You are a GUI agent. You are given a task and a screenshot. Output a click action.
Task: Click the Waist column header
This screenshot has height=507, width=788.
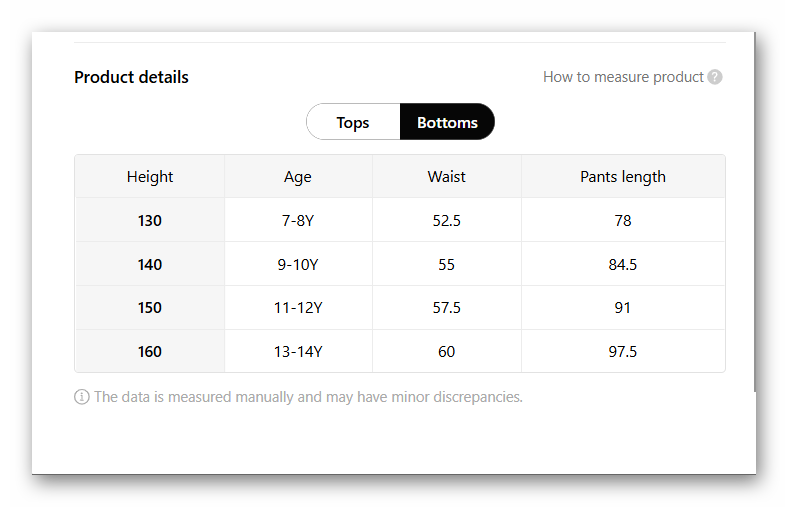[x=447, y=177]
